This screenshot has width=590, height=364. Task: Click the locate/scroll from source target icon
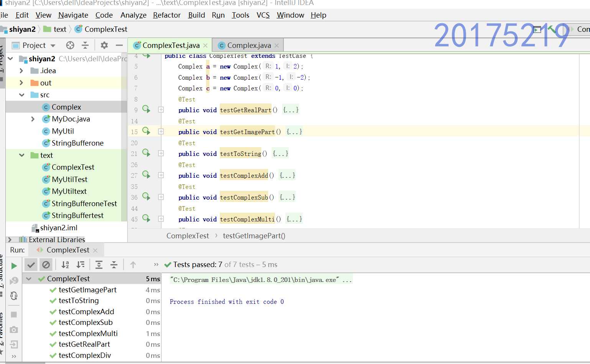click(x=70, y=45)
